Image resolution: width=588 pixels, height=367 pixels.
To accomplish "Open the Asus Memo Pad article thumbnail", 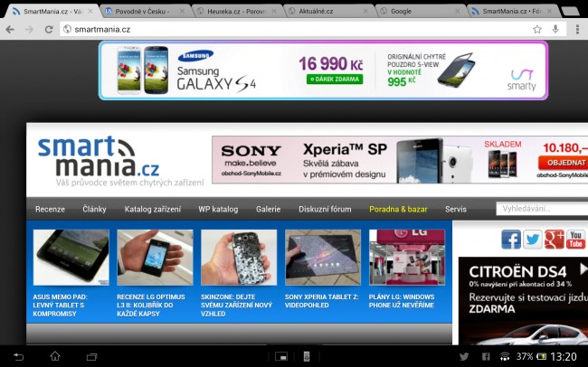I will [71, 258].
